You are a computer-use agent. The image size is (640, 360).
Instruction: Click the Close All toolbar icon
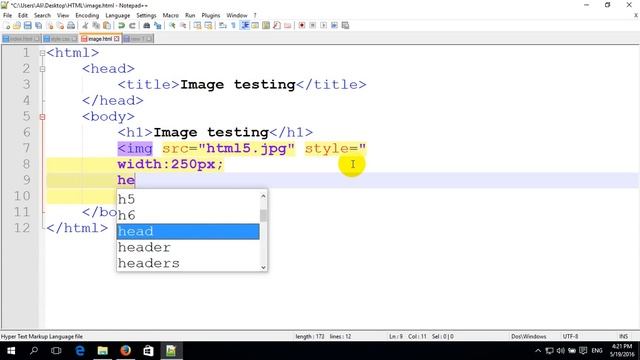pos(60,25)
